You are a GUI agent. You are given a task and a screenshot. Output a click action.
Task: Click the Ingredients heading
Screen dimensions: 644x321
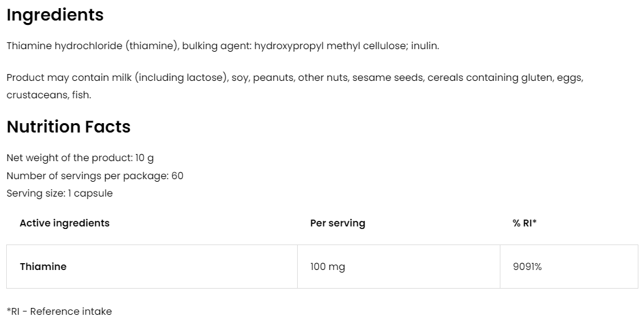click(x=55, y=15)
